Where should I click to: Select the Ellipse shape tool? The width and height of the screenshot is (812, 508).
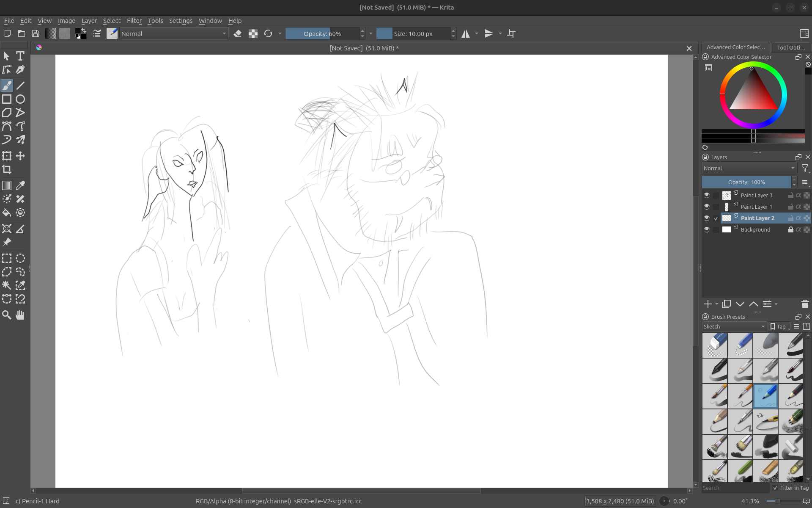[x=20, y=99]
